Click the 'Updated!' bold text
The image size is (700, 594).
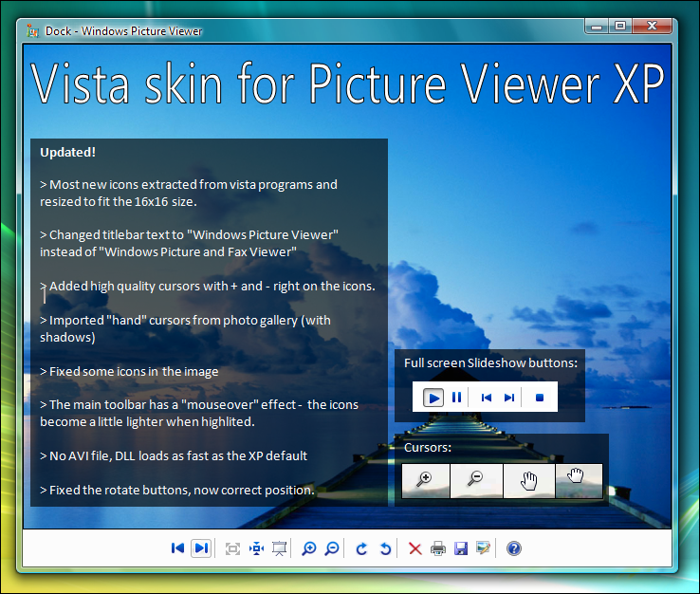(68, 153)
